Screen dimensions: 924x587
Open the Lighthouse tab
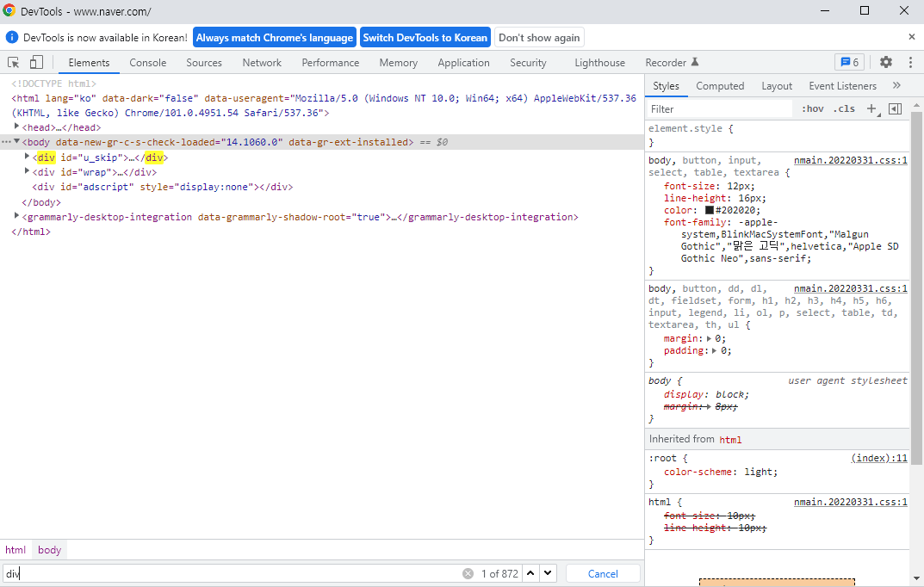point(600,63)
